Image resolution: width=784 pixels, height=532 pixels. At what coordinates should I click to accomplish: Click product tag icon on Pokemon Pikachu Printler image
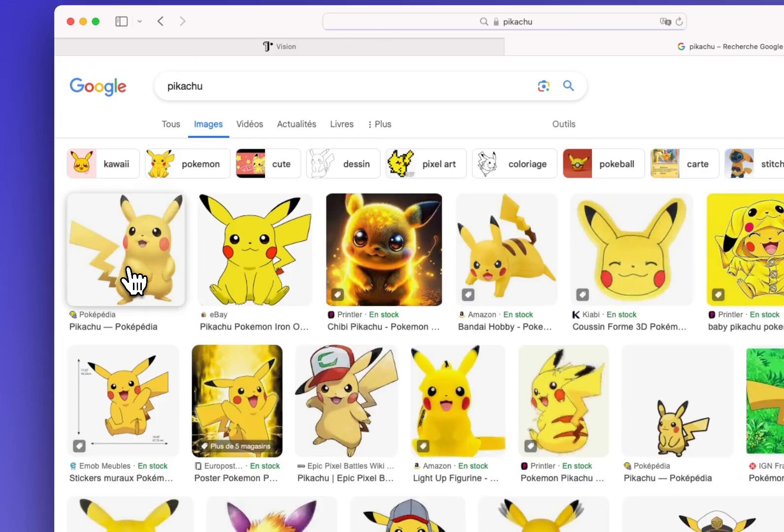pyautogui.click(x=530, y=446)
